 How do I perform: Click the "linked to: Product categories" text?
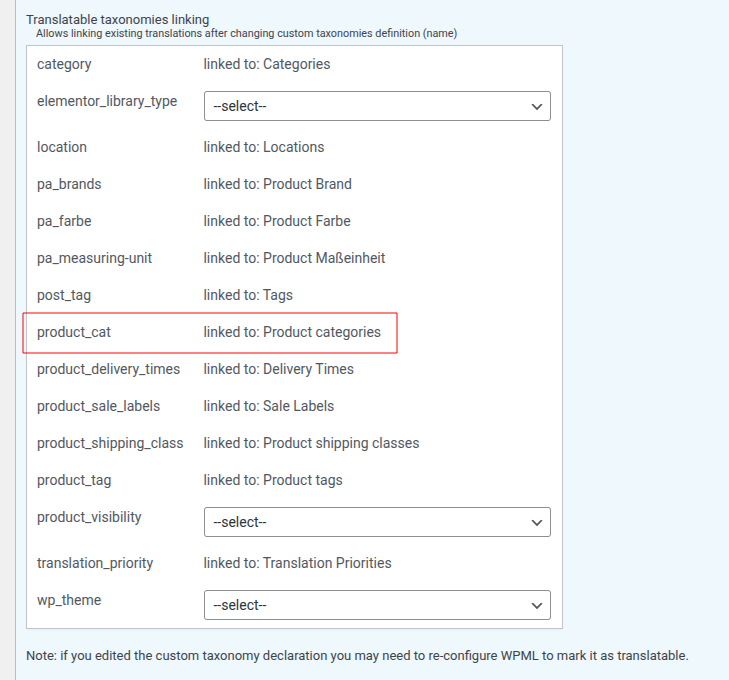pyautogui.click(x=292, y=332)
